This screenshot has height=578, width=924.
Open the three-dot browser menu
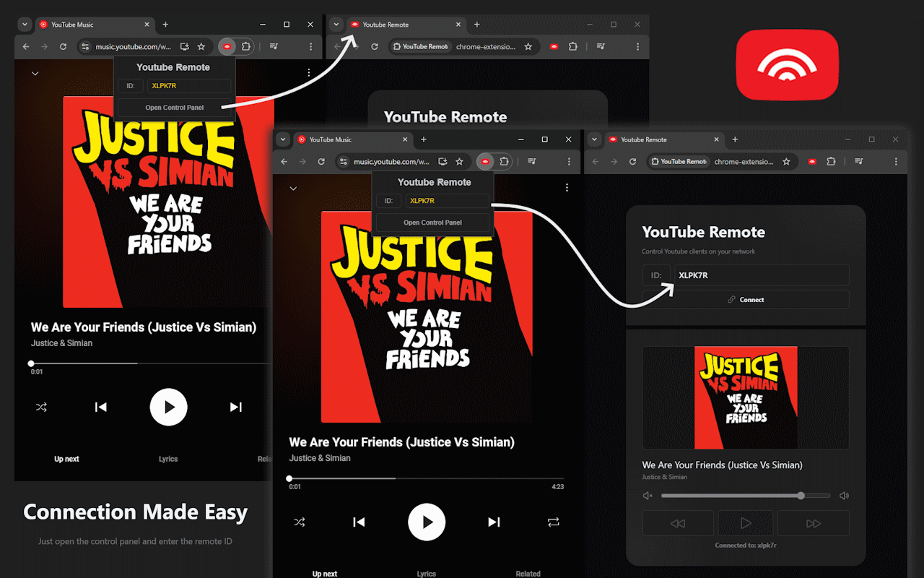(x=569, y=161)
